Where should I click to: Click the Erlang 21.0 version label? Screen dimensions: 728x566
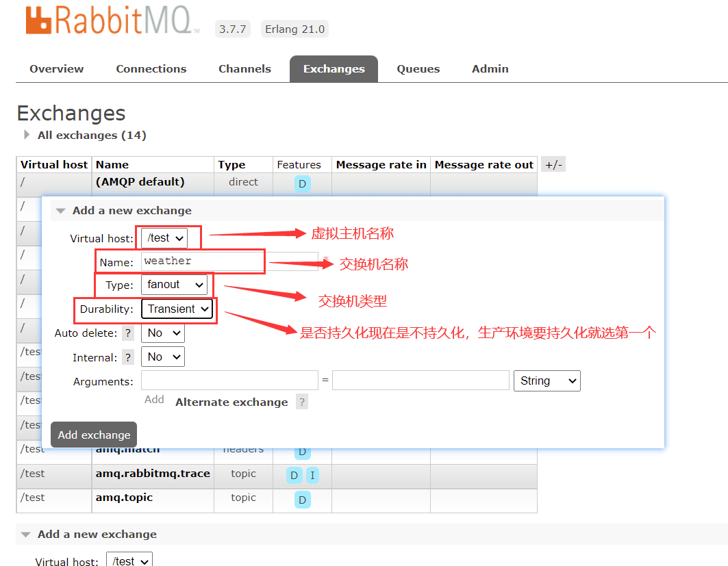[294, 29]
